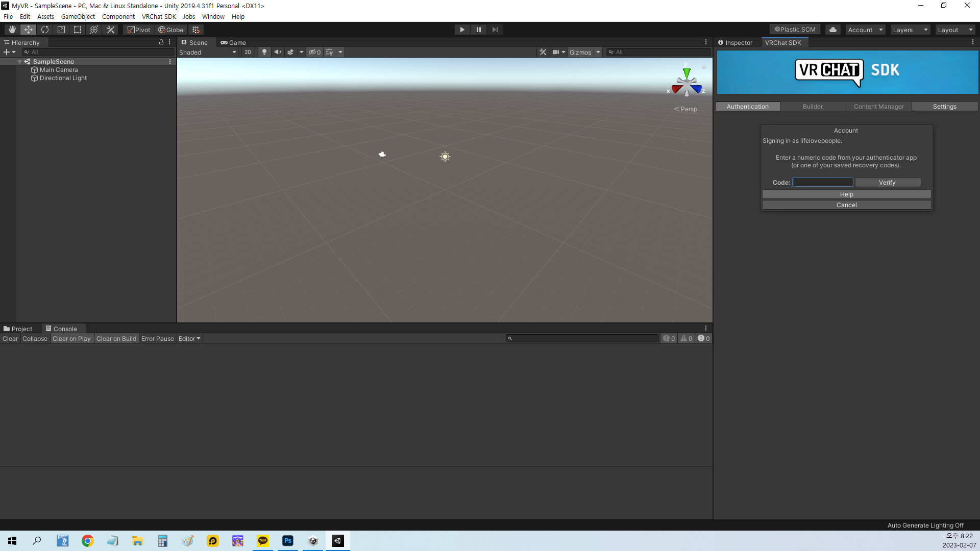Toggle Console Collapse
This screenshot has width=980, height=551.
coord(35,339)
